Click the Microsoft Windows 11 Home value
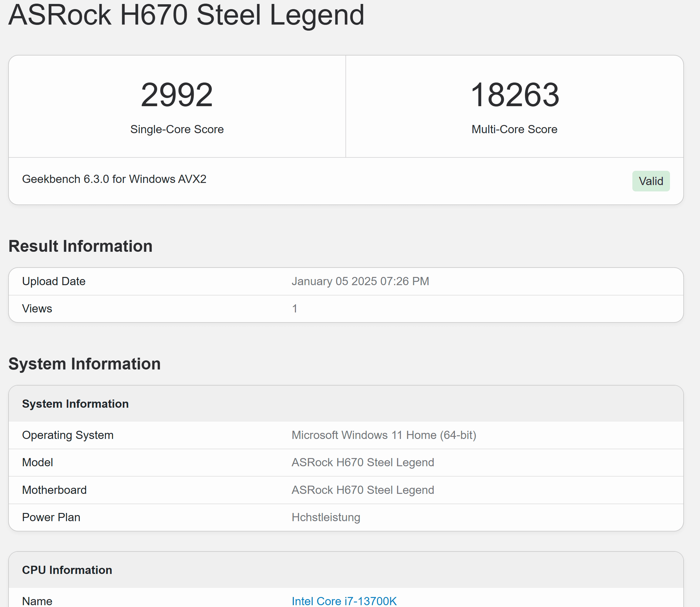Screen dimensions: 700x607 [384, 435]
